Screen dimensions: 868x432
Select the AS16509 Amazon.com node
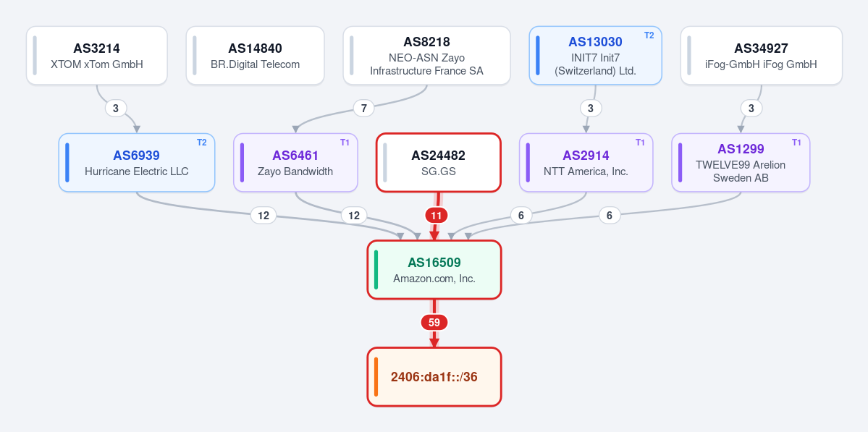434,270
